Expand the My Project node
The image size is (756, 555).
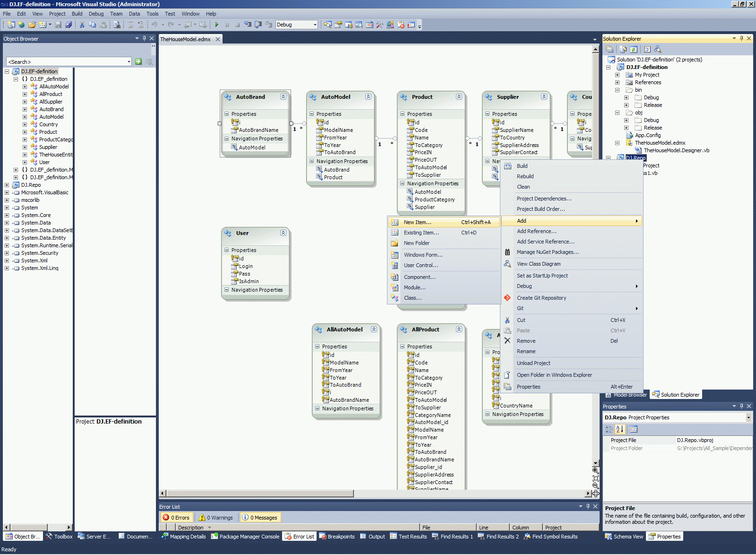[x=617, y=75]
